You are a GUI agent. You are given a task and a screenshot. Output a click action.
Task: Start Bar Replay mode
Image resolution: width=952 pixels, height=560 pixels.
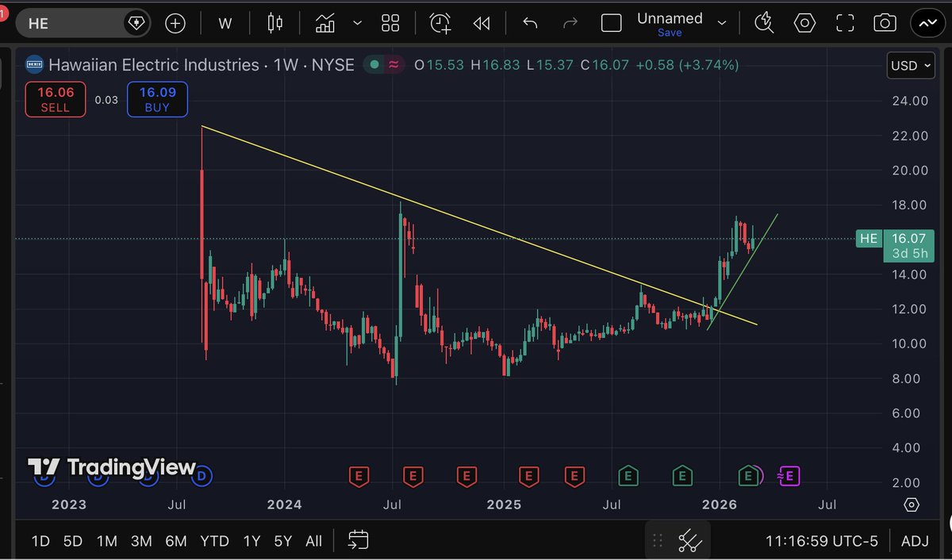(482, 23)
